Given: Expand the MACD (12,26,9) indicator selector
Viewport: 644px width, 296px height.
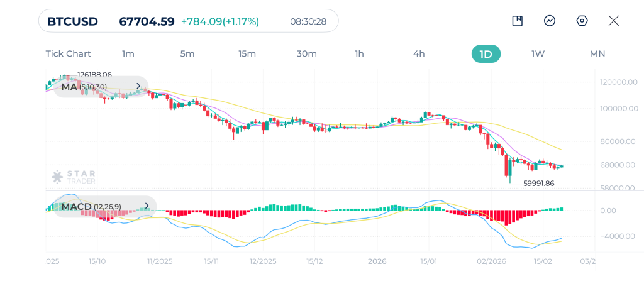Looking at the screenshot, I should coord(105,207).
